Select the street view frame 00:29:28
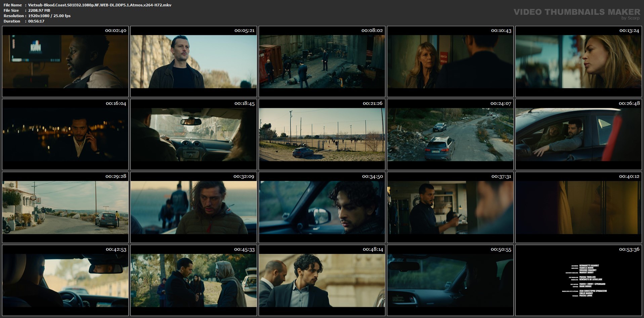Image resolution: width=644 pixels, height=318 pixels. [65, 207]
